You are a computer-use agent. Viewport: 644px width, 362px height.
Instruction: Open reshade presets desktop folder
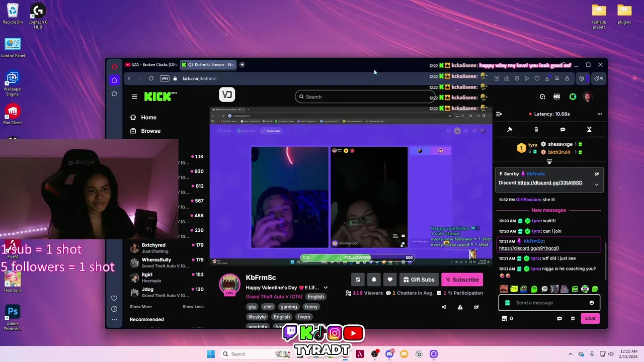coord(599,17)
